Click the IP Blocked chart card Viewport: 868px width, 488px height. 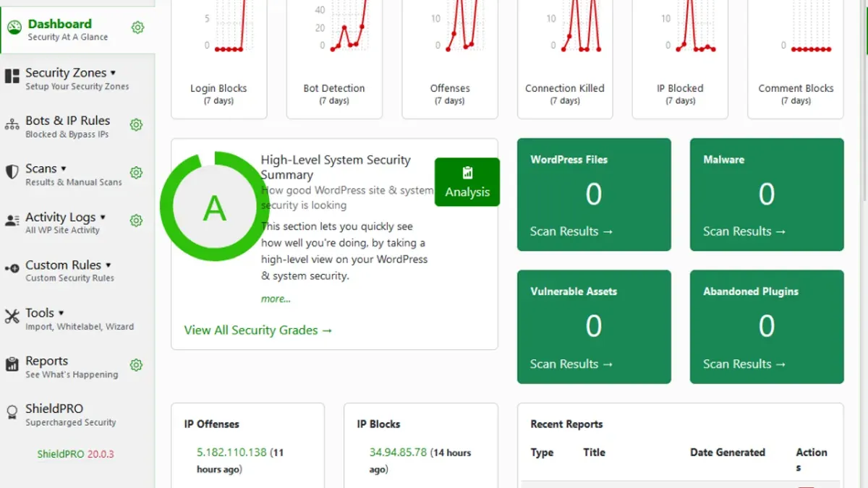point(680,59)
